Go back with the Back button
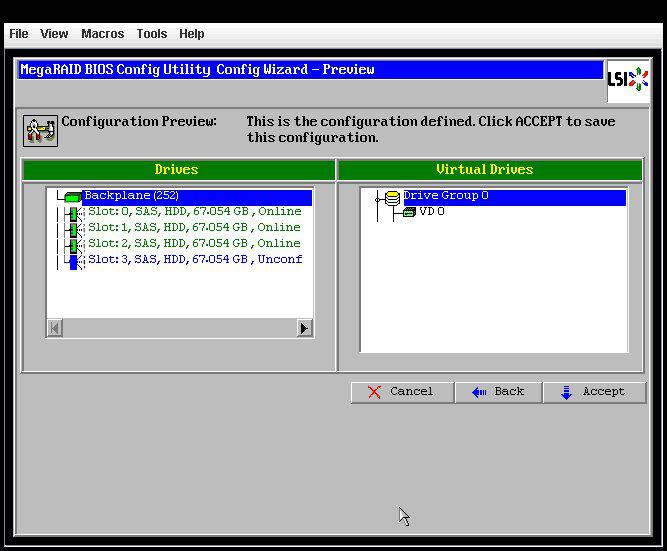The width and height of the screenshot is (667, 551). (x=498, y=392)
